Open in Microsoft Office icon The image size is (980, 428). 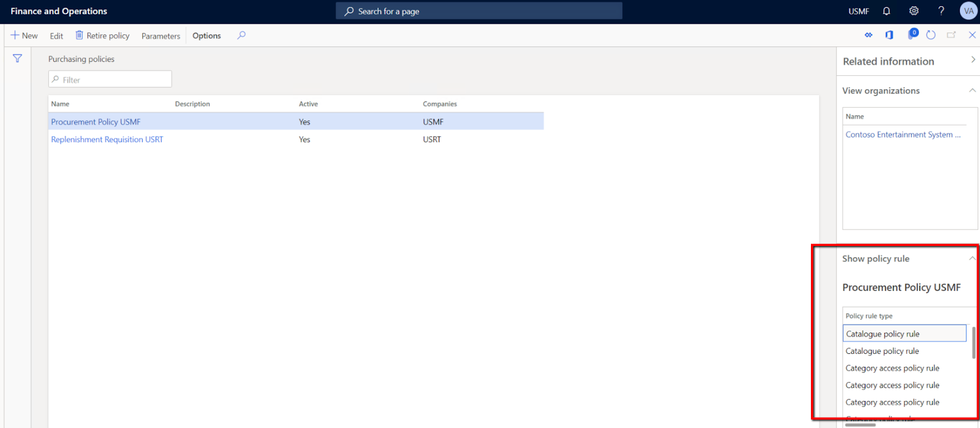pyautogui.click(x=889, y=35)
